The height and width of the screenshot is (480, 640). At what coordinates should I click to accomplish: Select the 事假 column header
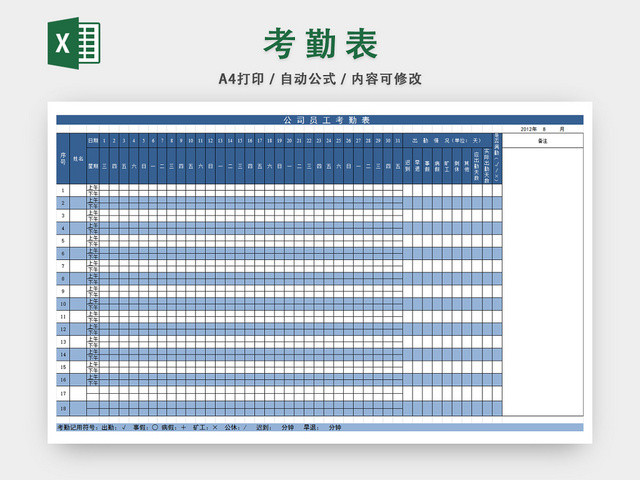427,166
